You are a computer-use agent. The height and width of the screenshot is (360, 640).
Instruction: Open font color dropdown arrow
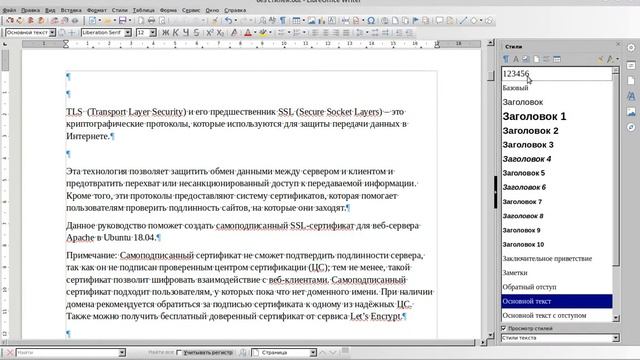(x=254, y=33)
